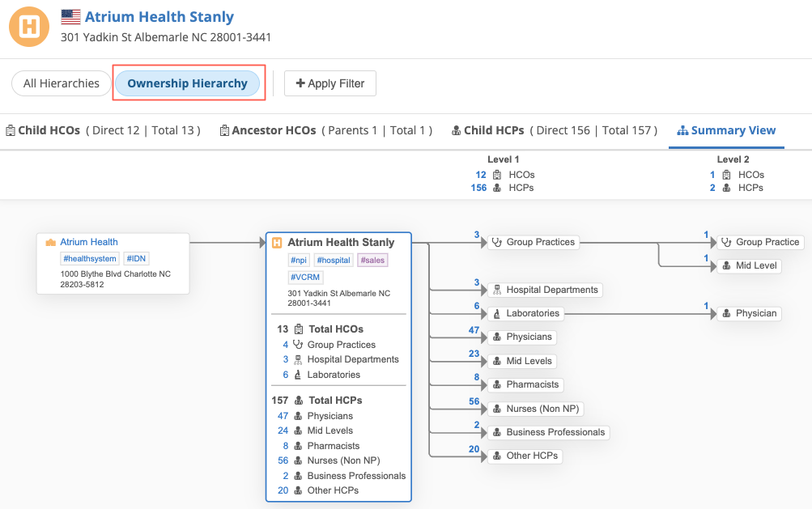Click the US flag icon

point(71,17)
